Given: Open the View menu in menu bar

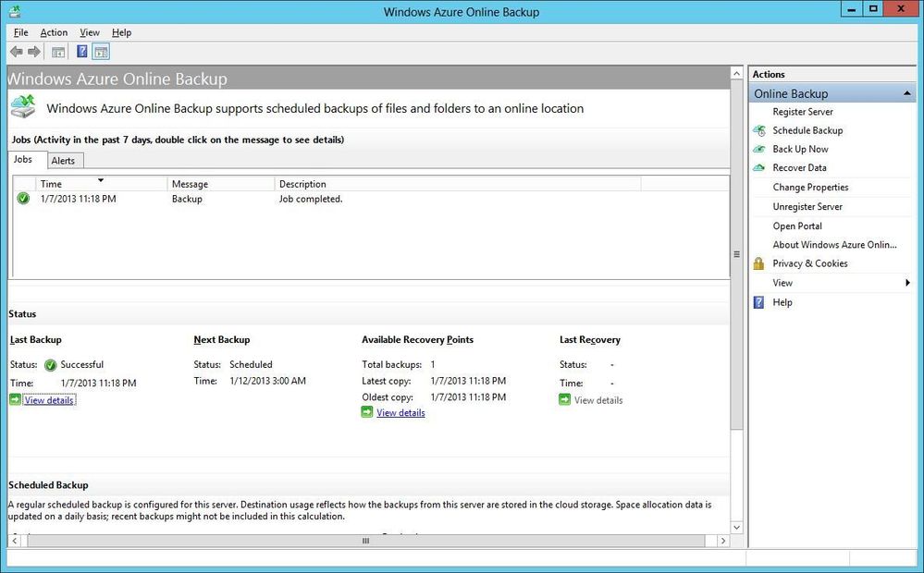Looking at the screenshot, I should point(90,32).
